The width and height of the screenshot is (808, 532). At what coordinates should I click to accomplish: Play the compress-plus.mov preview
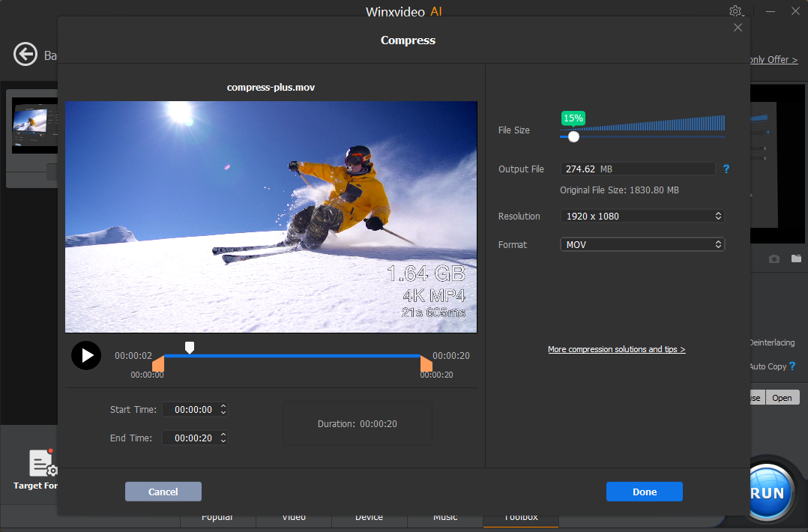pos(86,355)
